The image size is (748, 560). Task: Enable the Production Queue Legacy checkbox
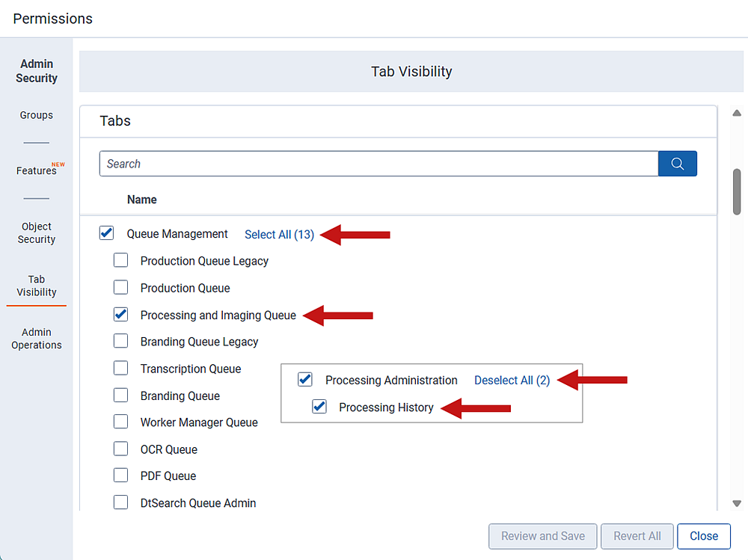pyautogui.click(x=120, y=259)
